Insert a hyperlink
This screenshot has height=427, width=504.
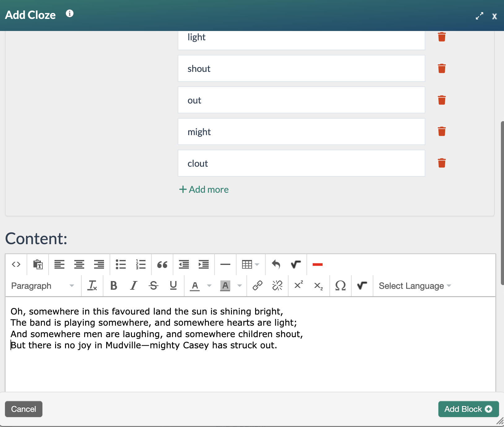(258, 285)
